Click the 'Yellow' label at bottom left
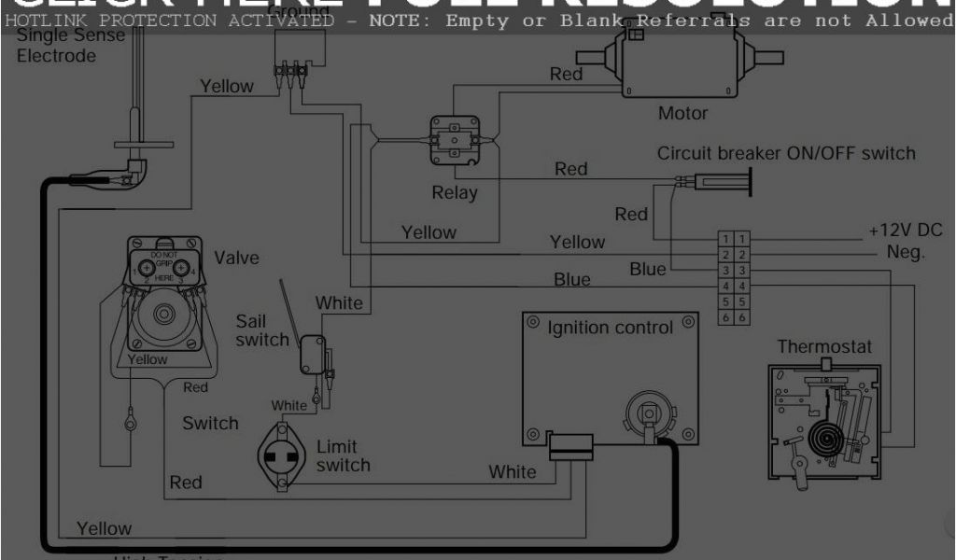Screen dimensions: 956x560 pos(104,528)
